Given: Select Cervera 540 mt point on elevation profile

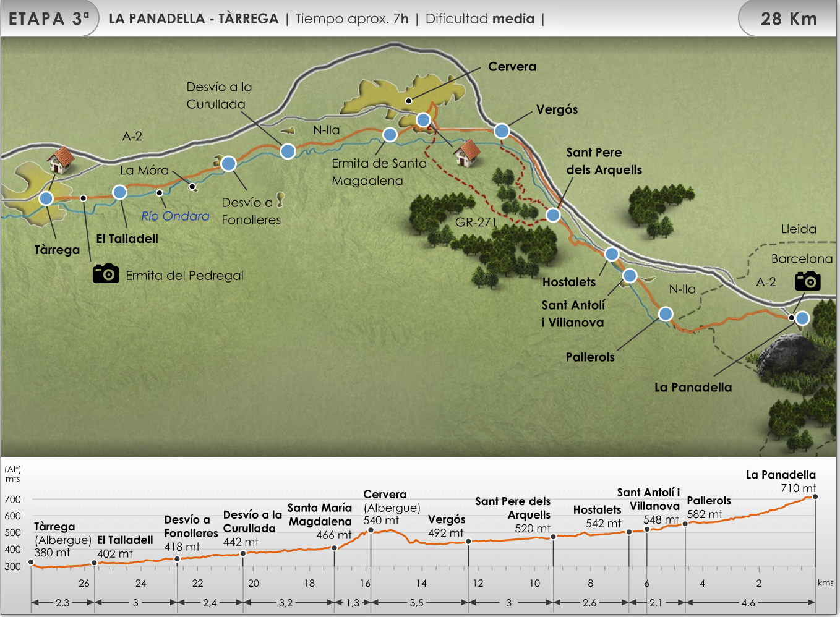Looking at the screenshot, I should click(371, 530).
